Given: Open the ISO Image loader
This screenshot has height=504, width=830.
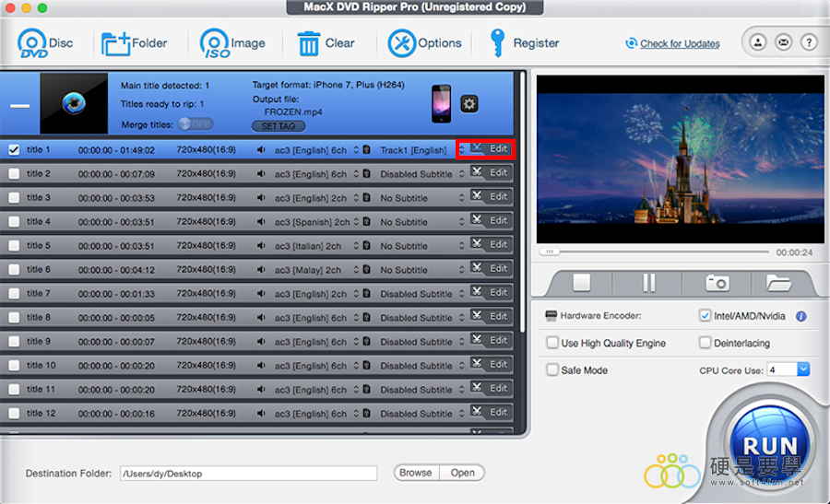Looking at the screenshot, I should click(x=215, y=43).
